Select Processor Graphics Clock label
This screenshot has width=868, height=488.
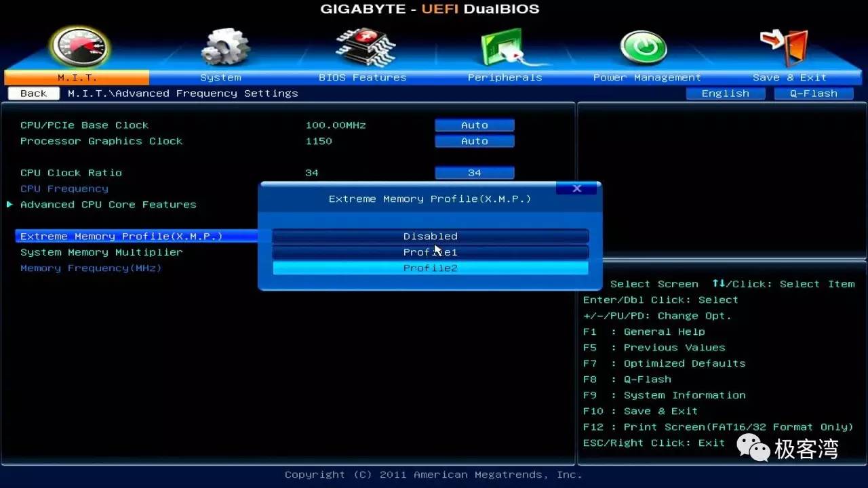(101, 141)
